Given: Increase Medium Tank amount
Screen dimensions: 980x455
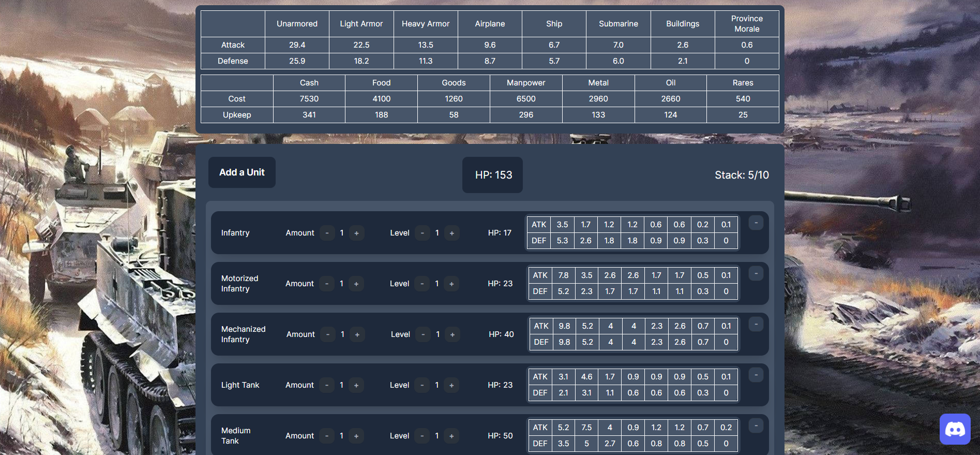Looking at the screenshot, I should coord(356,436).
